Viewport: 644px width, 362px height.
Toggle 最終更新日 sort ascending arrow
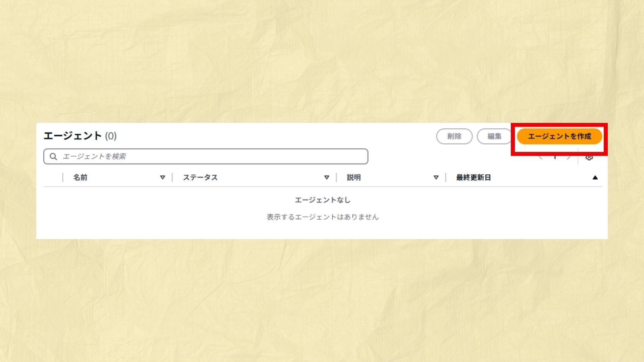pyautogui.click(x=595, y=178)
